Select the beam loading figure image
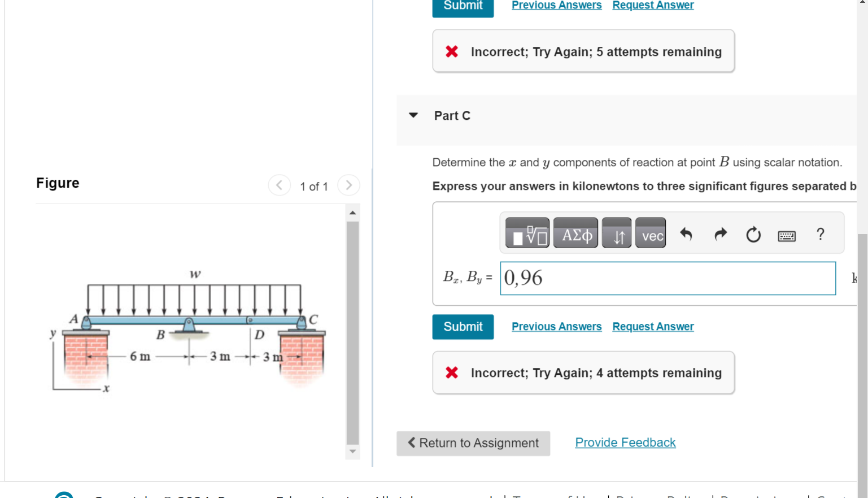This screenshot has width=868, height=498. [x=192, y=328]
